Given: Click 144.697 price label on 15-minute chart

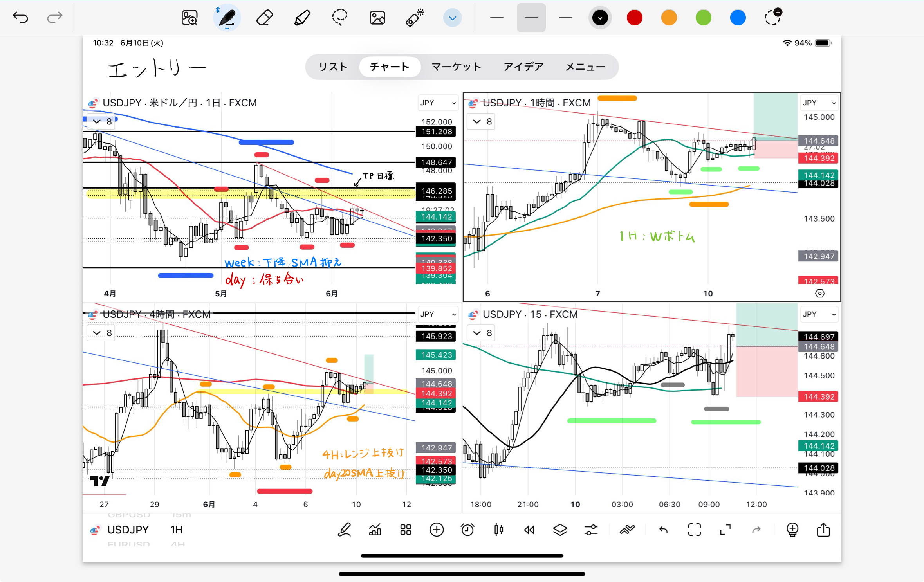Looking at the screenshot, I should 819,336.
